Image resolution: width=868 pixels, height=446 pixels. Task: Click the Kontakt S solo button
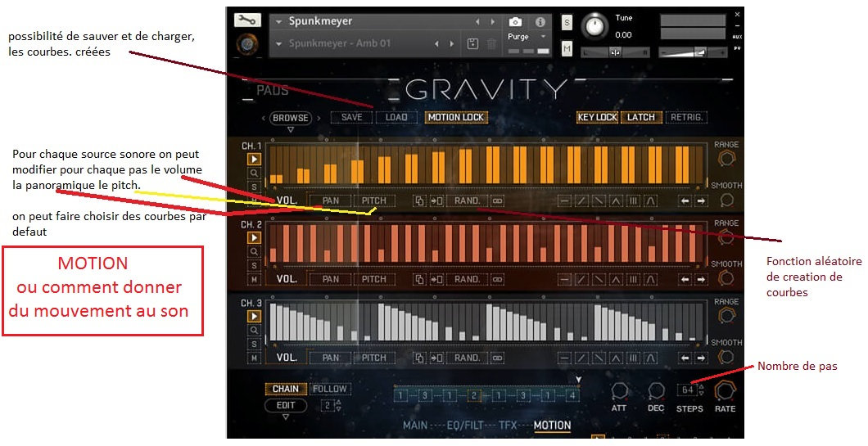pos(567,23)
